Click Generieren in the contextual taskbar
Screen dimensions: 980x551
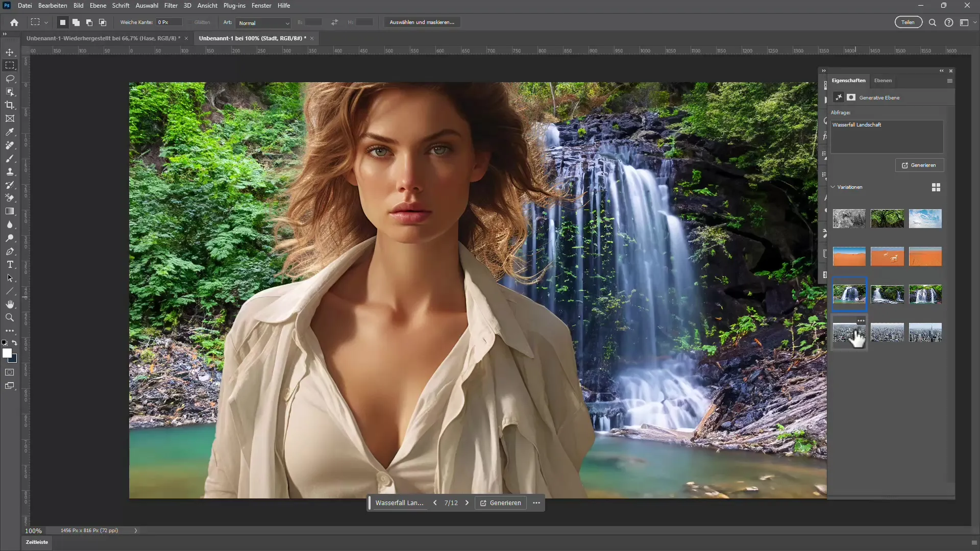click(501, 503)
